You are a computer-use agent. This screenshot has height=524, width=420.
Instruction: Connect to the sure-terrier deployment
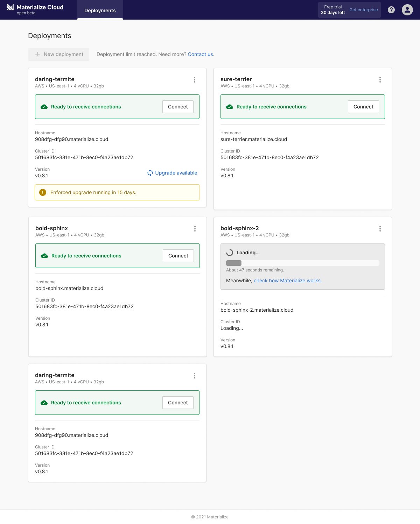(x=363, y=107)
